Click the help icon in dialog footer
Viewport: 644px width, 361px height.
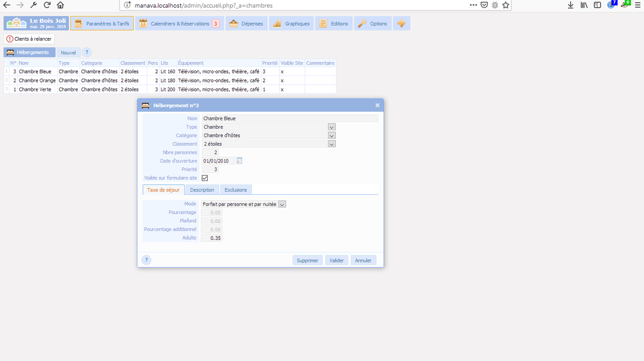click(146, 260)
